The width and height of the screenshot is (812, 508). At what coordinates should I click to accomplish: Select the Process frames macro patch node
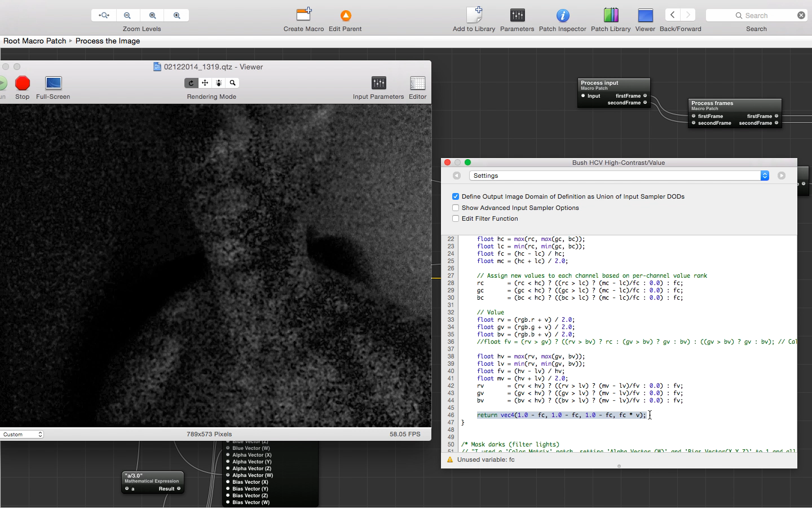pos(735,105)
